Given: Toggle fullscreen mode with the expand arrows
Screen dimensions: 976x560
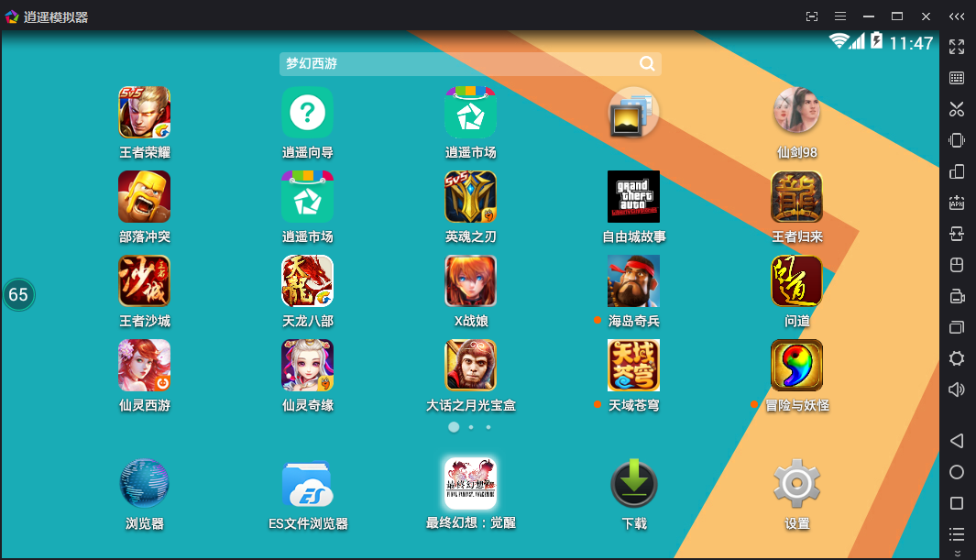Looking at the screenshot, I should pos(957,47).
